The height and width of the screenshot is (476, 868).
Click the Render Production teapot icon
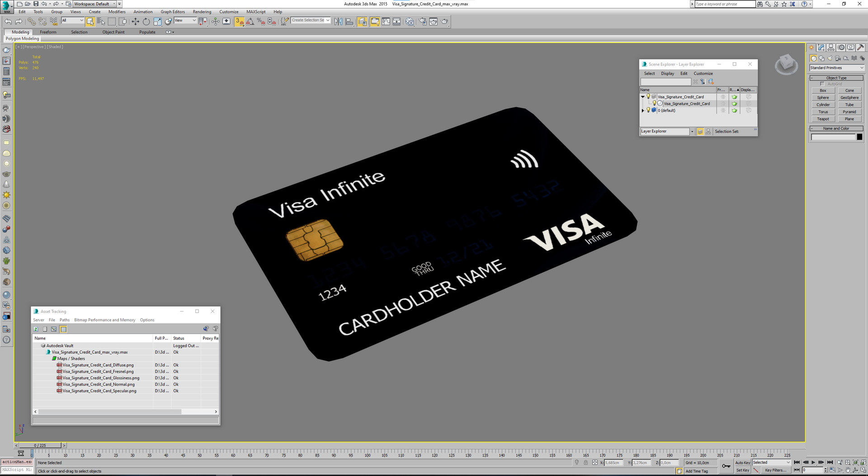(x=444, y=21)
